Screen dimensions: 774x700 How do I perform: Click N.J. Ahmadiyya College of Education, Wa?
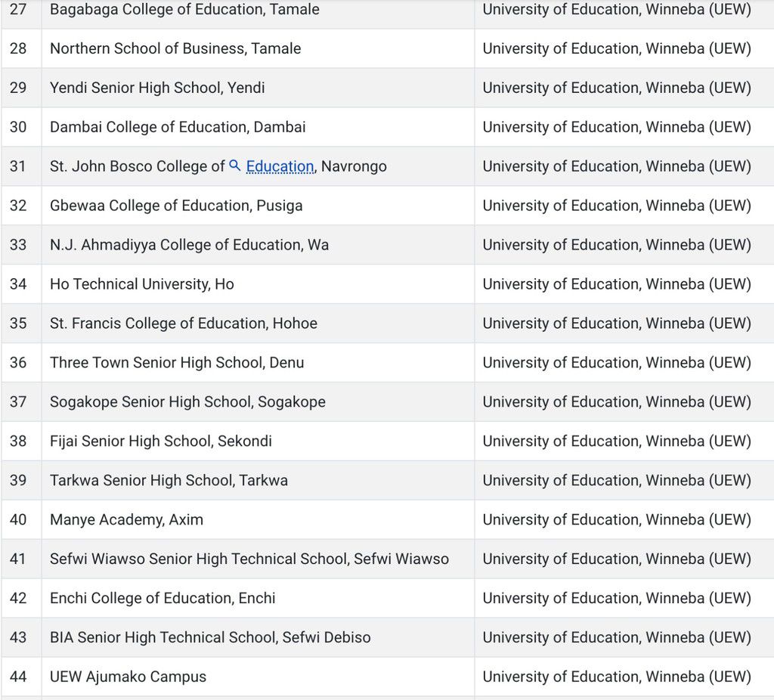[x=189, y=245]
